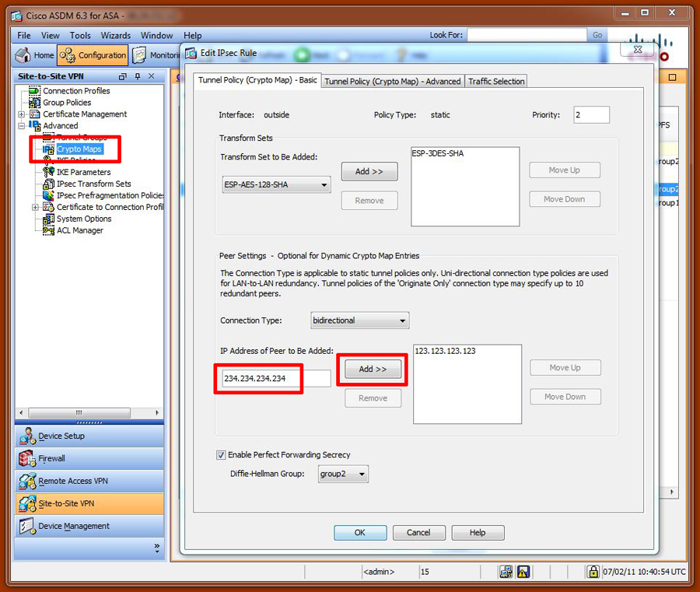Click the Crypto Maps tree icon
This screenshot has width=700, height=592.
48,149
